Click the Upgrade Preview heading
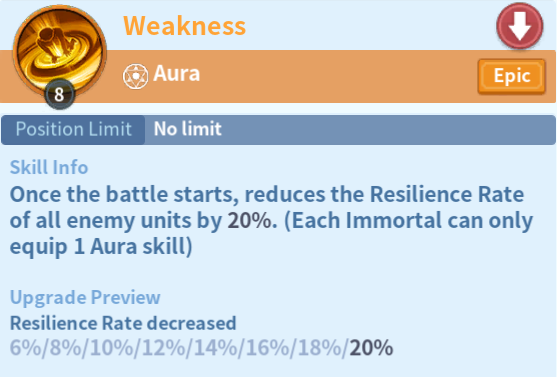 [x=85, y=297]
